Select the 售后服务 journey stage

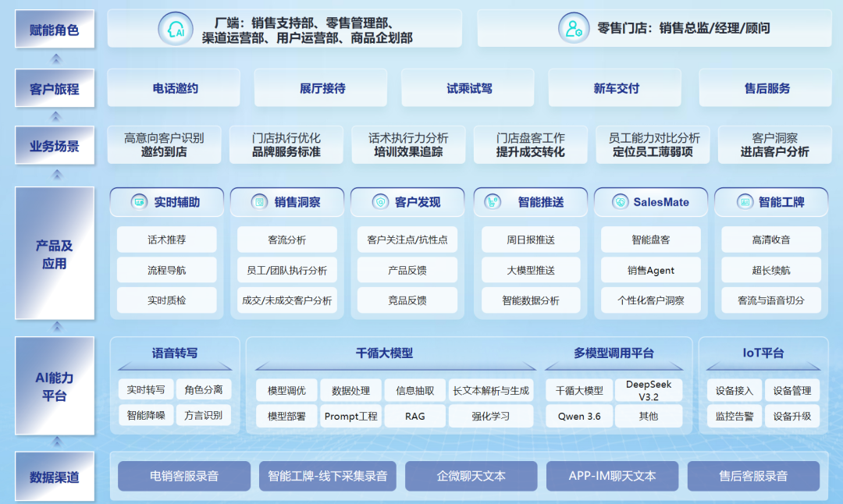pyautogui.click(x=765, y=88)
